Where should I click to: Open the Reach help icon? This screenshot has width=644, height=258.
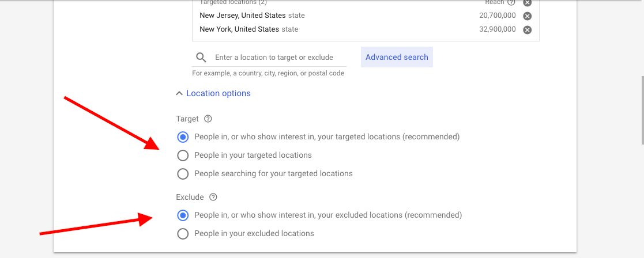511,2
